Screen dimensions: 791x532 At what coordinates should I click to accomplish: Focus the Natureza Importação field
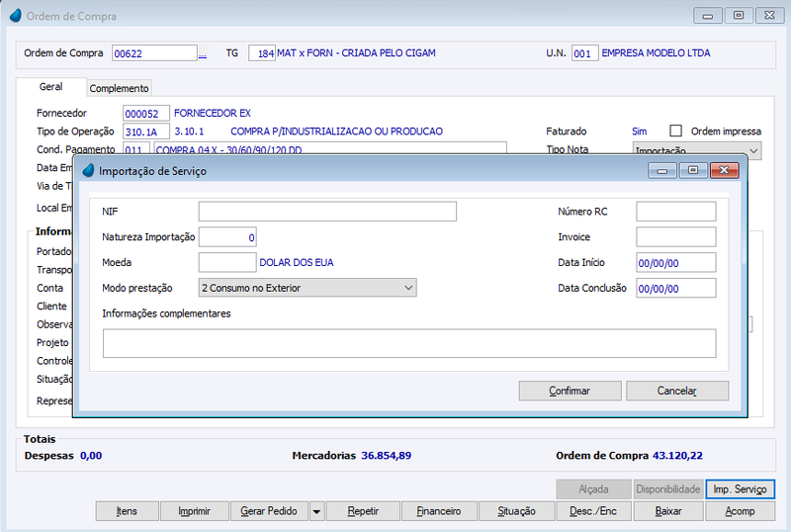coord(227,236)
